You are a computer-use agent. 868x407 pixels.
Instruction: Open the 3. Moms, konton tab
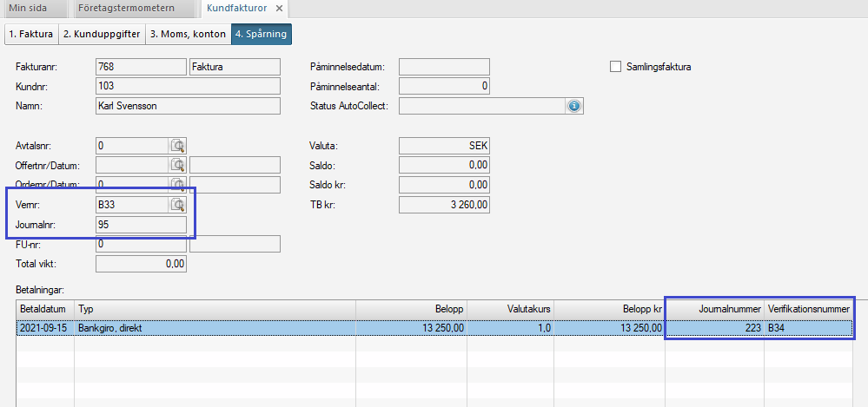(x=187, y=35)
